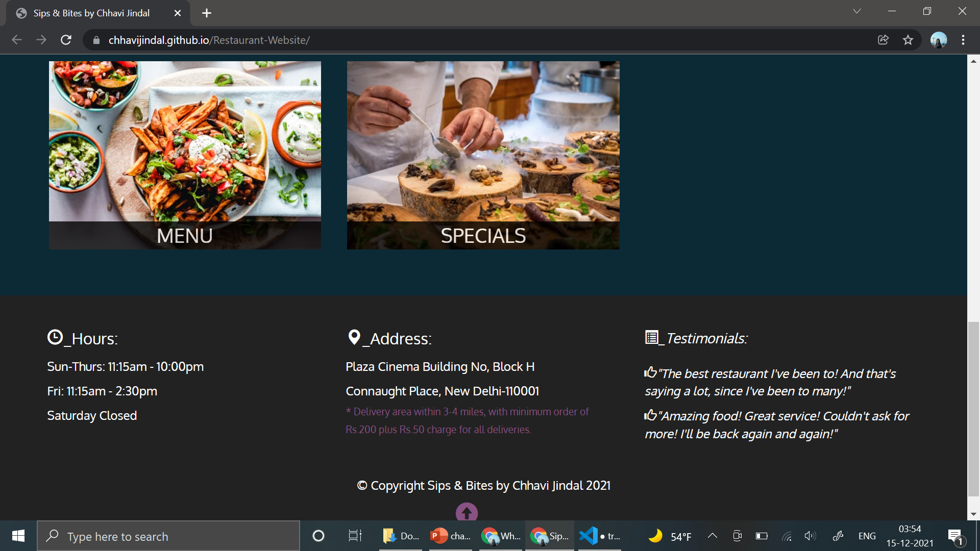Open a new browser tab
The image size is (980, 551).
(206, 13)
